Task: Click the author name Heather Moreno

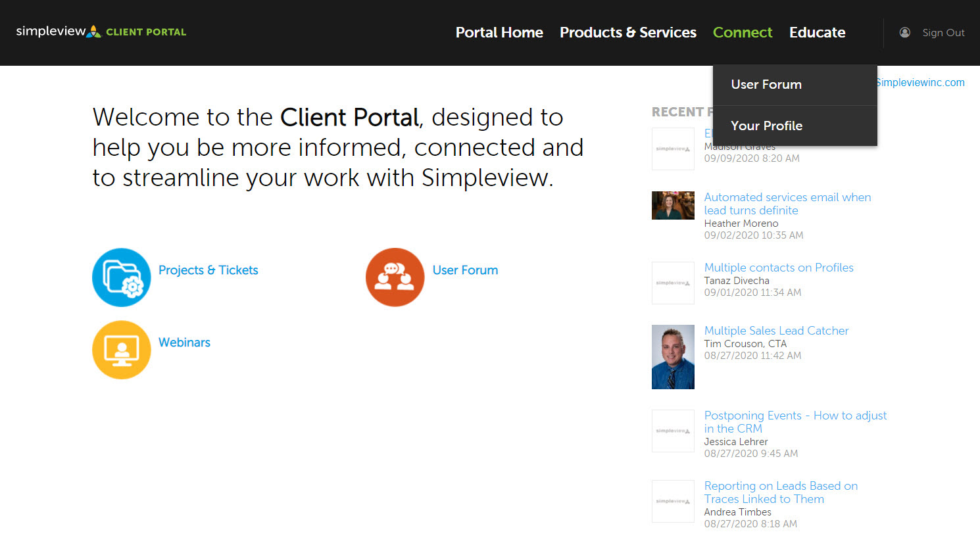Action: (x=741, y=224)
